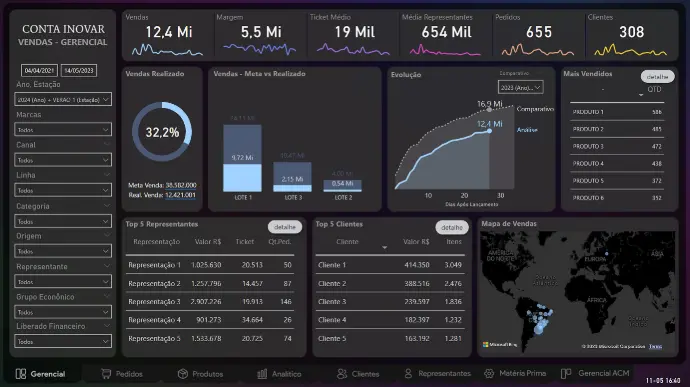Collapse the Linha filter chevron
This screenshot has height=387, width=690.
click(x=106, y=175)
